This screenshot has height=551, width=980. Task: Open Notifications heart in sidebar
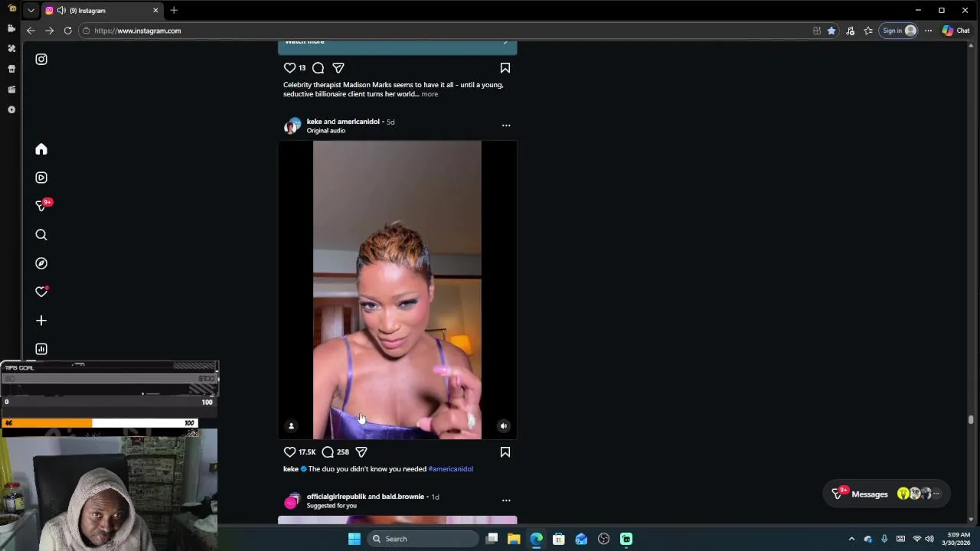click(x=41, y=292)
